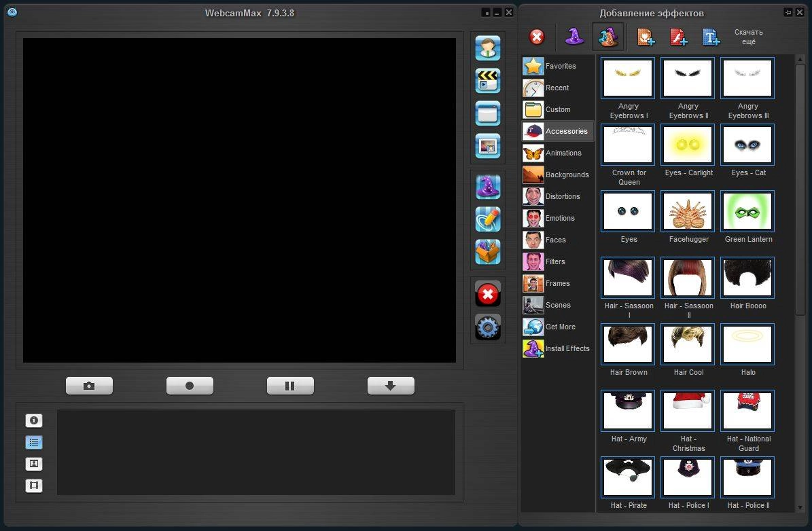Open the Emotions category

click(x=558, y=219)
